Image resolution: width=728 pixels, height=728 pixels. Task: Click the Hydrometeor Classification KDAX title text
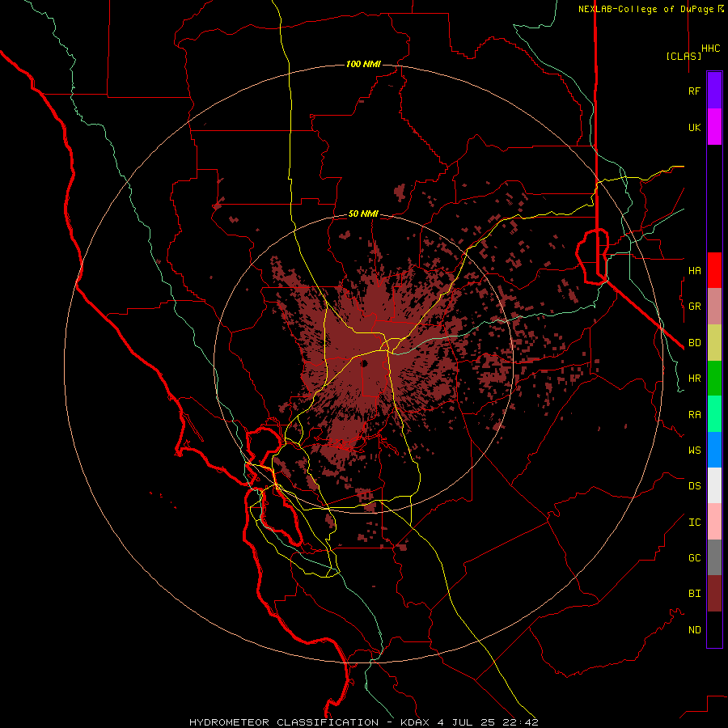tap(364, 722)
